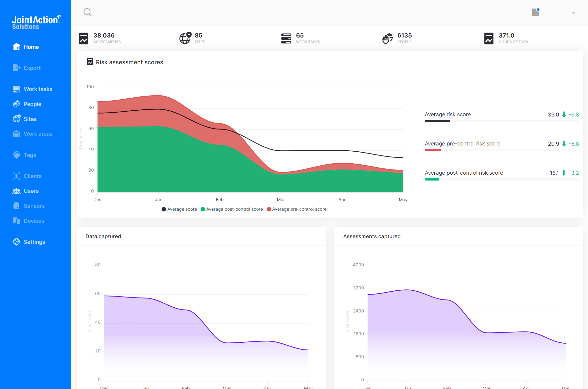Toggle the Average score legend series
The image size is (588, 389).
[179, 209]
